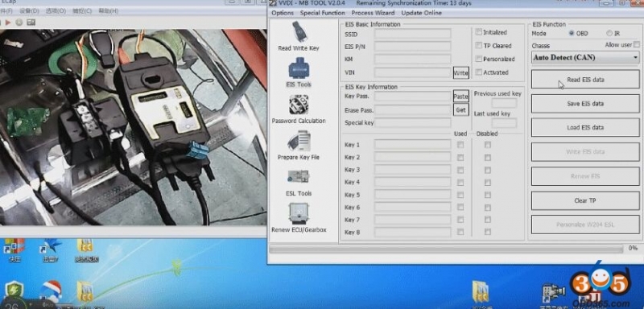The image size is (644, 309).
Task: Open the Santa hat desktop icon
Action: pyautogui.click(x=52, y=291)
